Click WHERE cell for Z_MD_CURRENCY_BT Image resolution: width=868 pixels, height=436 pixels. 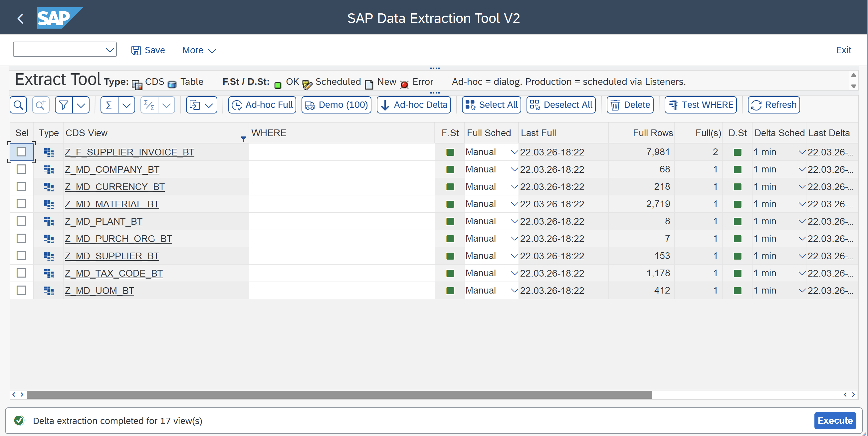(x=341, y=187)
